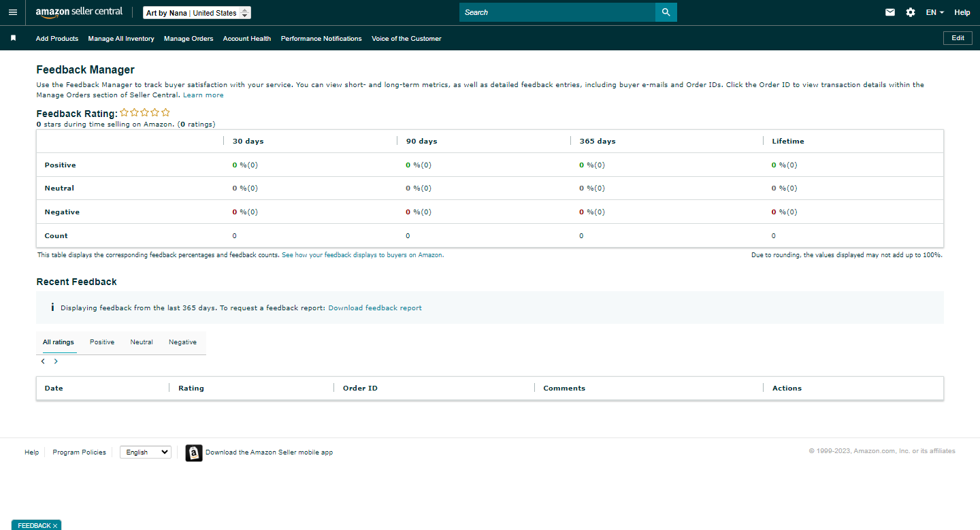This screenshot has height=530, width=980.
Task: Click the Positive row label
Action: (61, 165)
